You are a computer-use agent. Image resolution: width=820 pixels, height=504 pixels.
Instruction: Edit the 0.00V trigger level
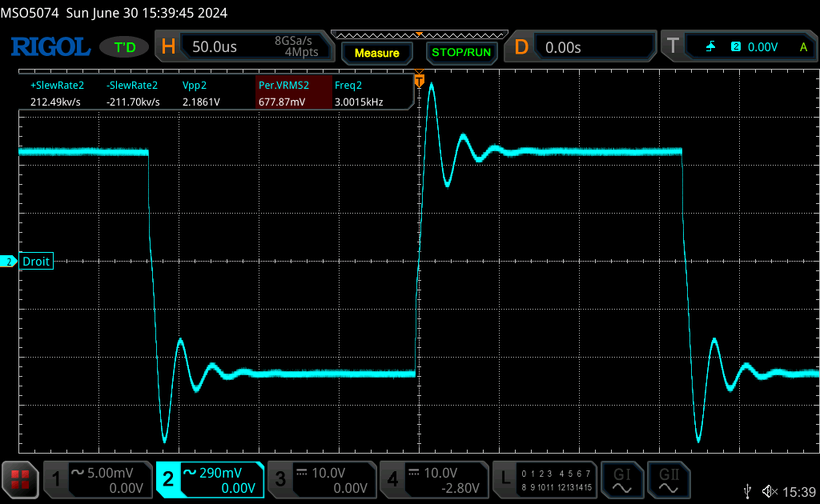tap(762, 47)
